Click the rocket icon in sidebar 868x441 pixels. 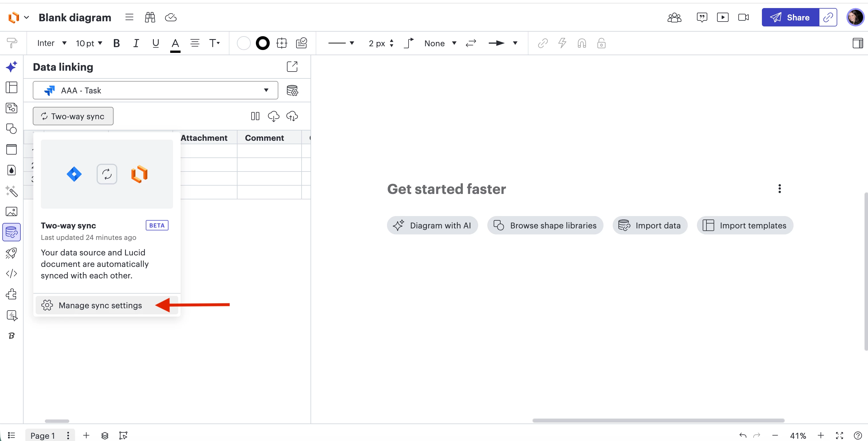12,253
